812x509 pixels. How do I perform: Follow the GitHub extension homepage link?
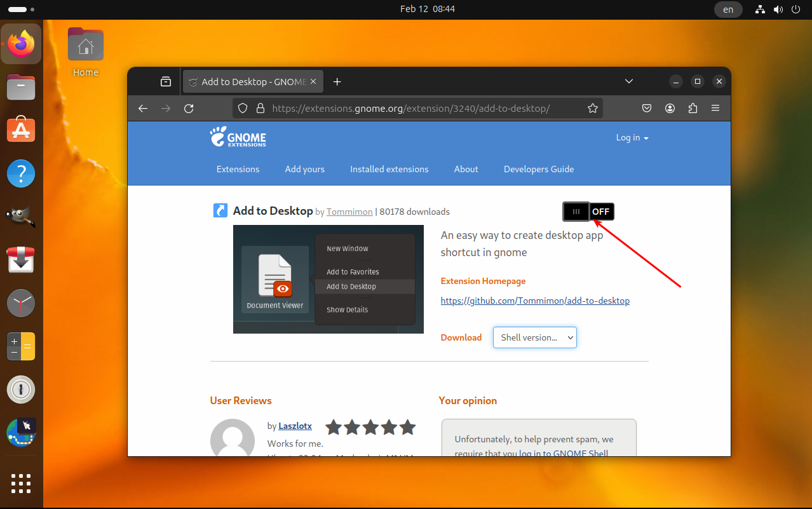pos(535,300)
